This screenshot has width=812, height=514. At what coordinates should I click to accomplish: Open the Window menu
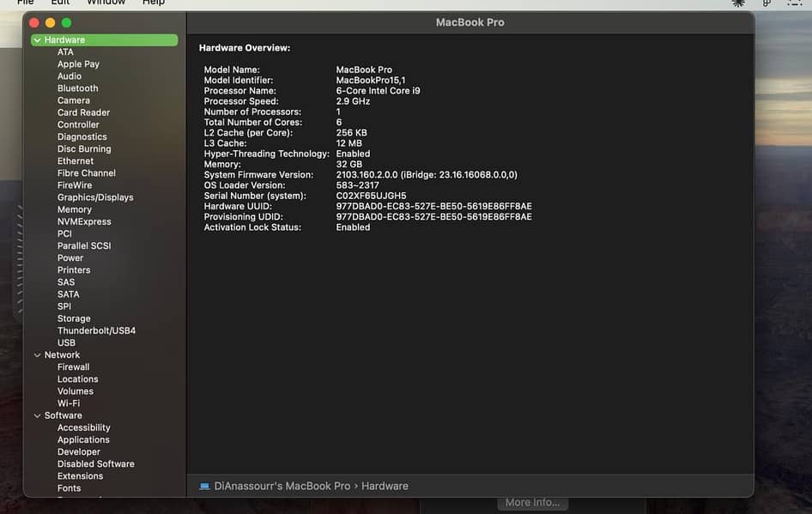pyautogui.click(x=106, y=2)
